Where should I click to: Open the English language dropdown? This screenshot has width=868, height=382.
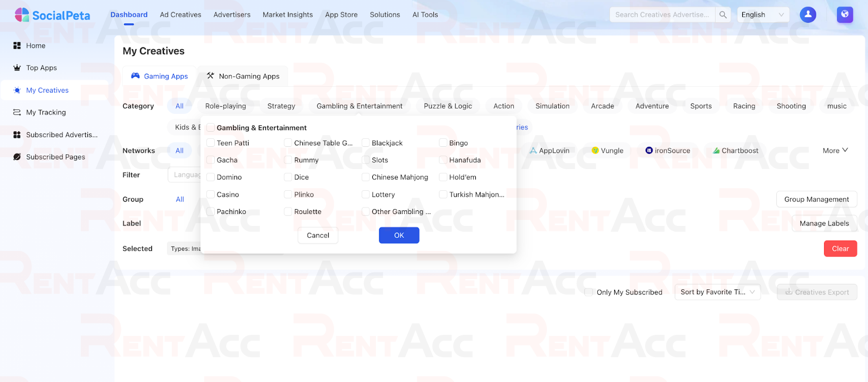(x=763, y=15)
